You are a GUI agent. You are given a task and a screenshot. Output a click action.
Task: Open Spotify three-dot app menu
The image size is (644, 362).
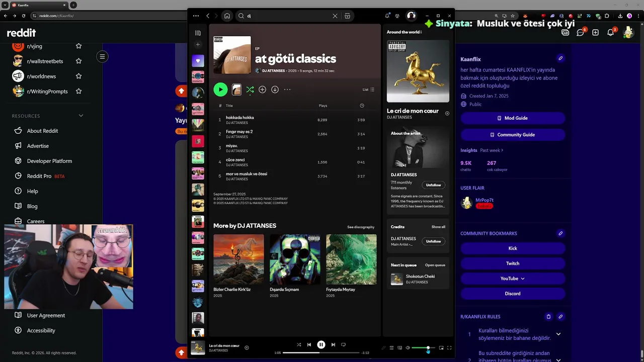(x=196, y=16)
